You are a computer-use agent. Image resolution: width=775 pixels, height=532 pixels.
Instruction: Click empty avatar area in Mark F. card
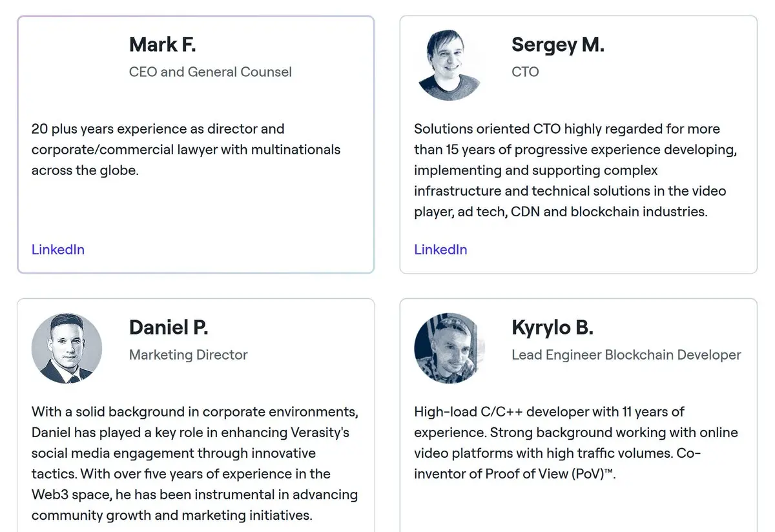[67, 65]
